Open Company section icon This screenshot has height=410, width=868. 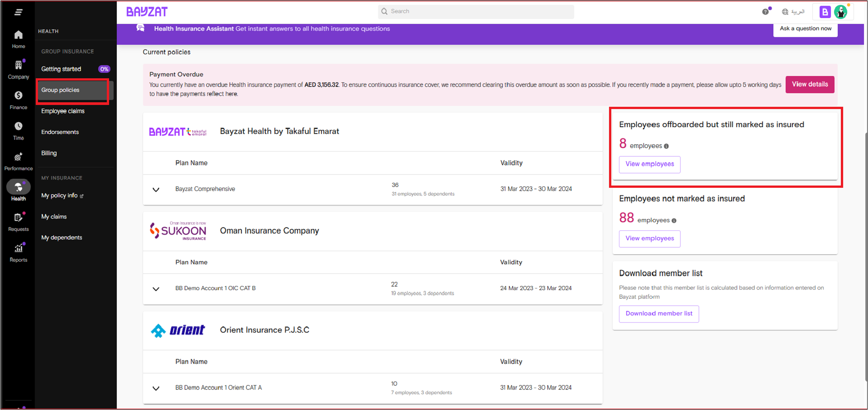pos(18,69)
